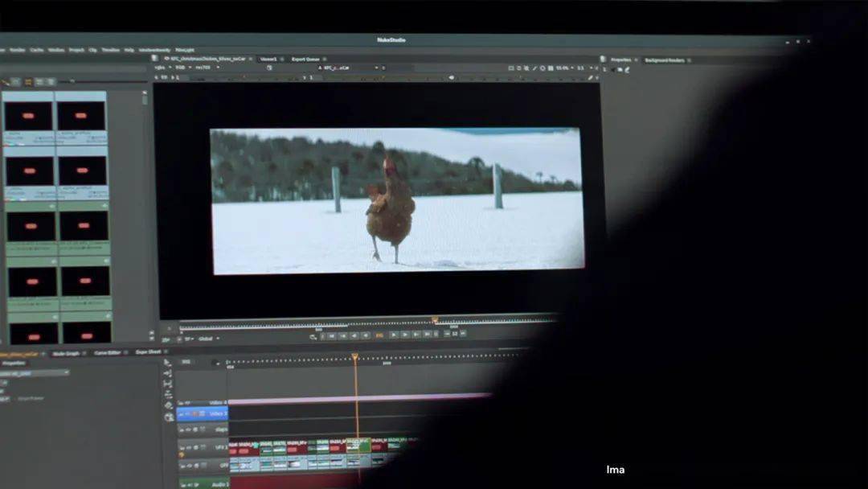Click the orange playhead on viewer scrub bar
Image resolution: width=868 pixels, height=489 pixels.
click(x=435, y=320)
